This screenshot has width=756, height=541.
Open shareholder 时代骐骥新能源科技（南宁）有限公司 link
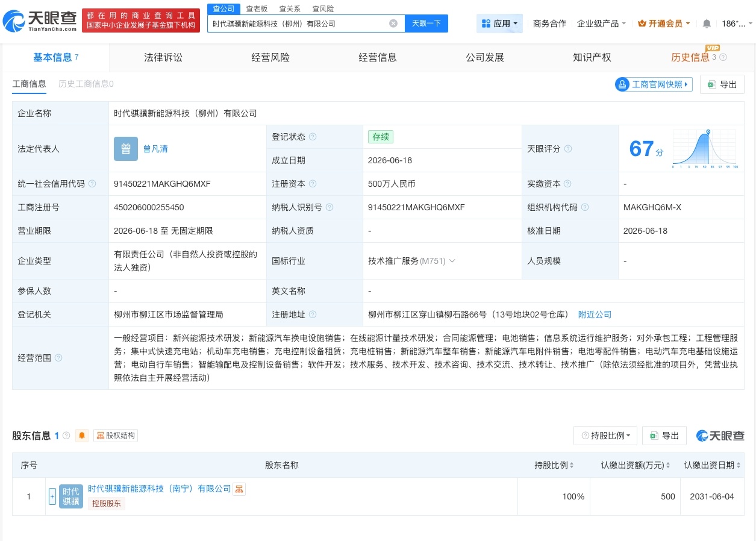(x=160, y=489)
